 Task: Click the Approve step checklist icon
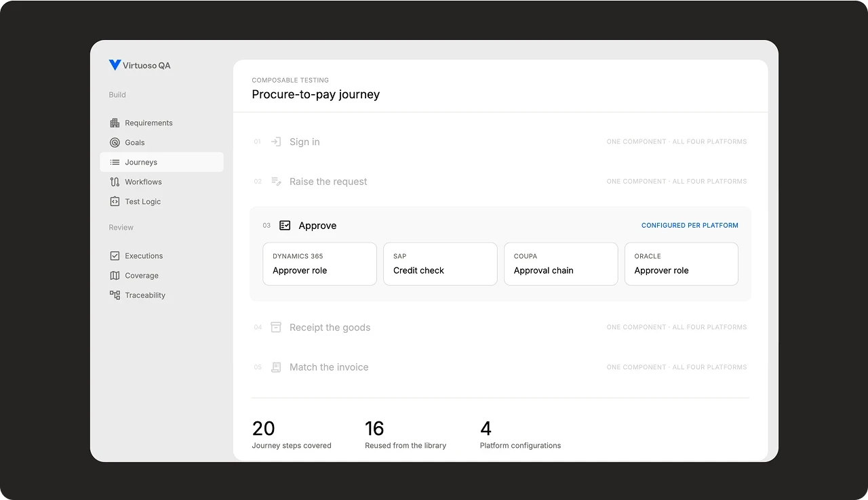click(285, 226)
